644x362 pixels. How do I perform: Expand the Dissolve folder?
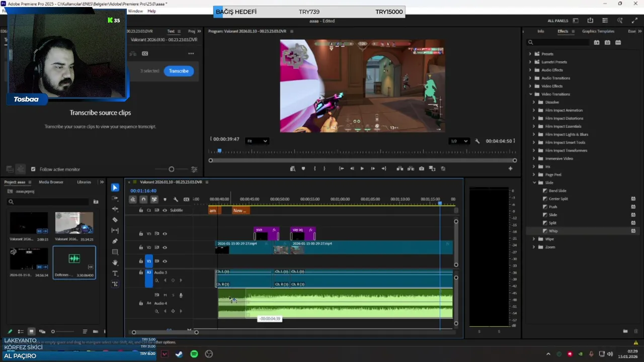[x=534, y=102]
